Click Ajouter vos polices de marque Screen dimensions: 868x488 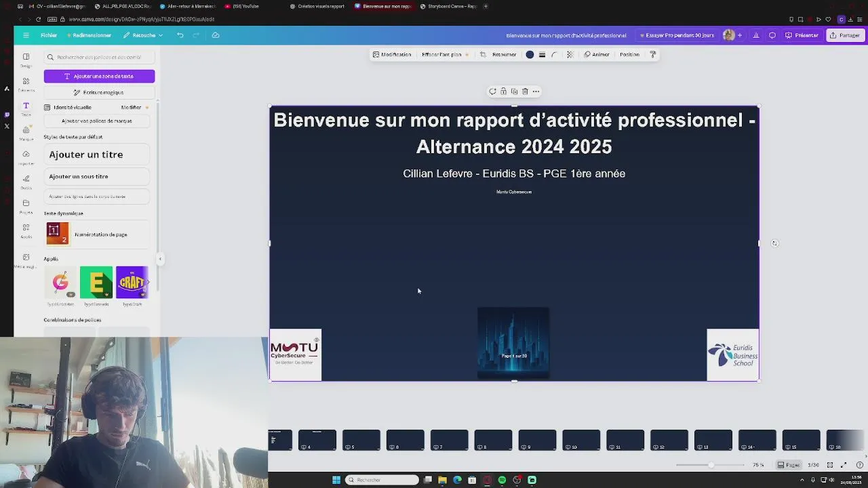pyautogui.click(x=96, y=121)
